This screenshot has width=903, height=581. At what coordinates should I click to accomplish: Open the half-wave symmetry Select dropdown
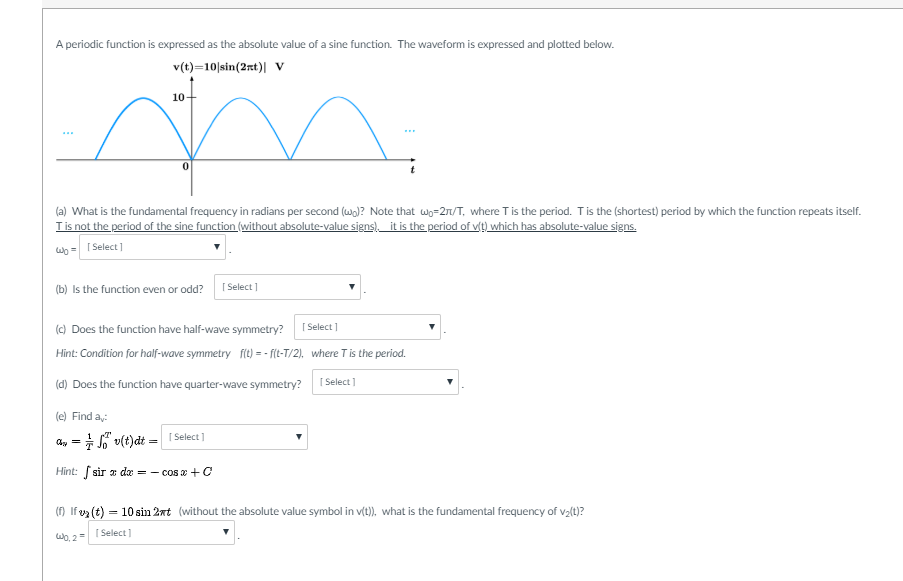(365, 326)
